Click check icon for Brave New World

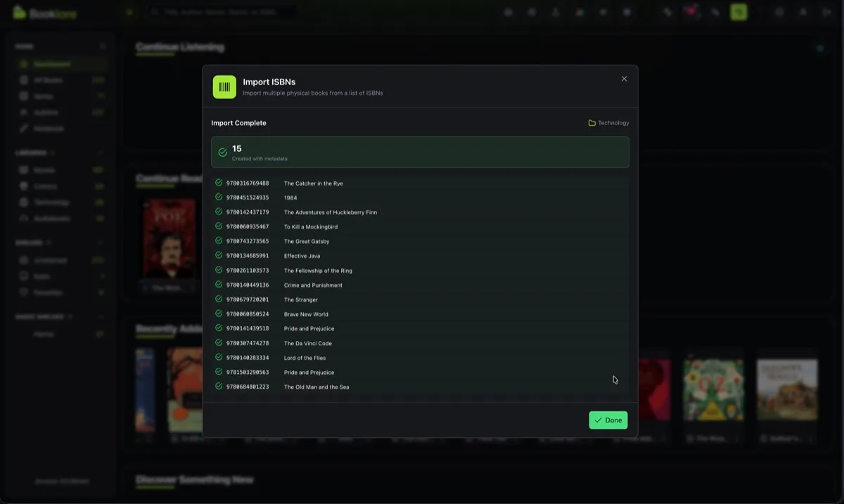tap(219, 314)
